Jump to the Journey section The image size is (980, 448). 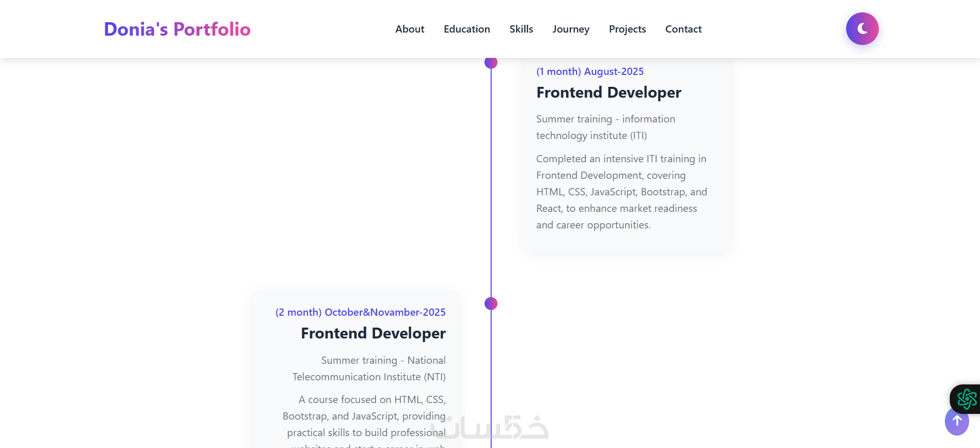point(570,29)
